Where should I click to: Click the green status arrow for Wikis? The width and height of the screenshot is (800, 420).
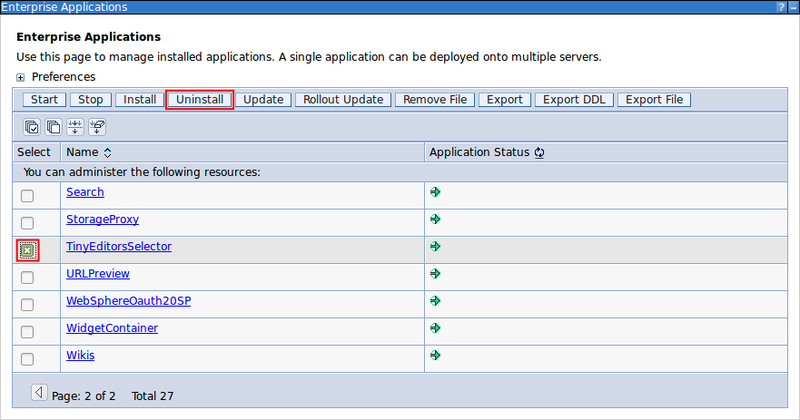click(435, 355)
